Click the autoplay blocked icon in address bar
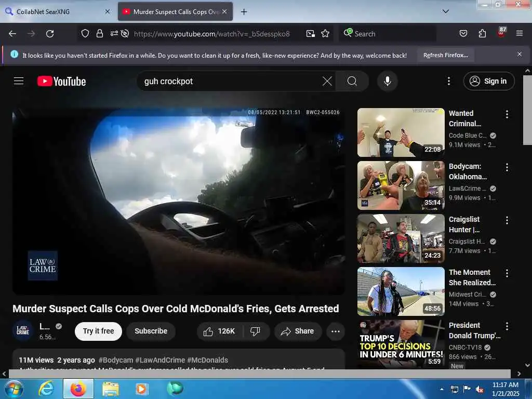 pyautogui.click(x=125, y=34)
